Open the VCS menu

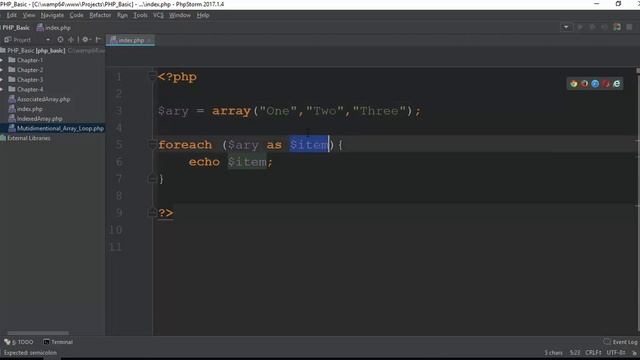pyautogui.click(x=158, y=15)
